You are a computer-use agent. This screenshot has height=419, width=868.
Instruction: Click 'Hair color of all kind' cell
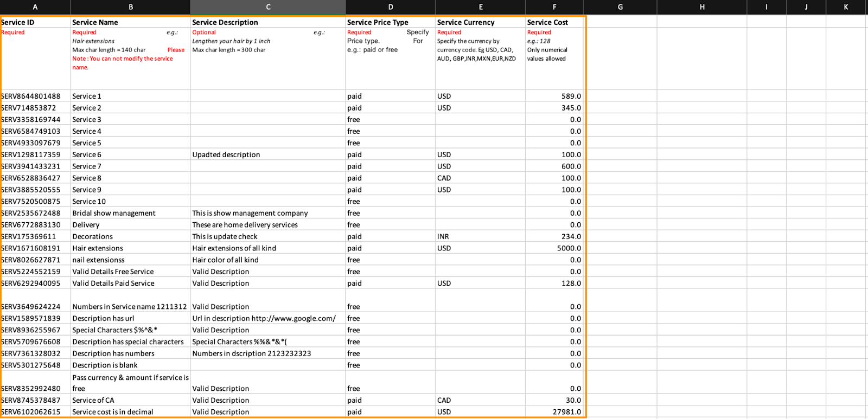pyautogui.click(x=268, y=260)
